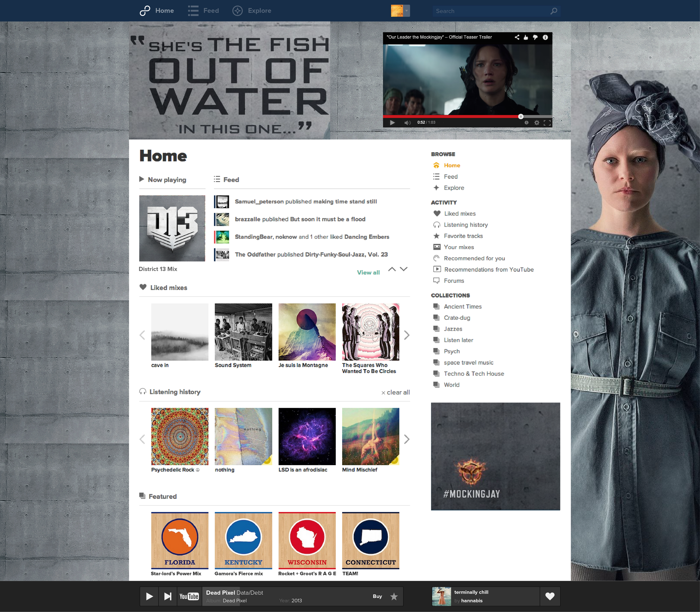
Task: Show next Listening history with right arrow
Action: point(407,439)
